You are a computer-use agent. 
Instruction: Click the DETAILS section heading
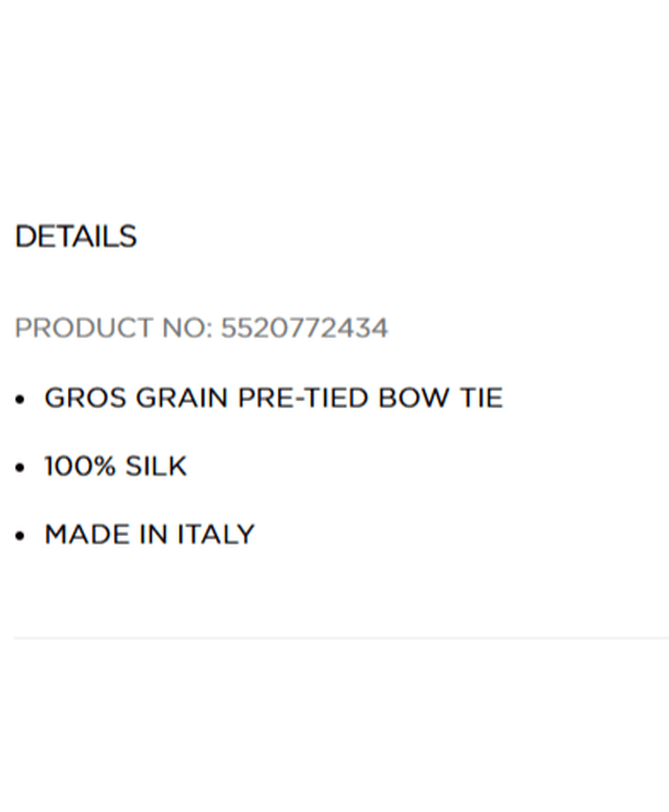click(76, 237)
